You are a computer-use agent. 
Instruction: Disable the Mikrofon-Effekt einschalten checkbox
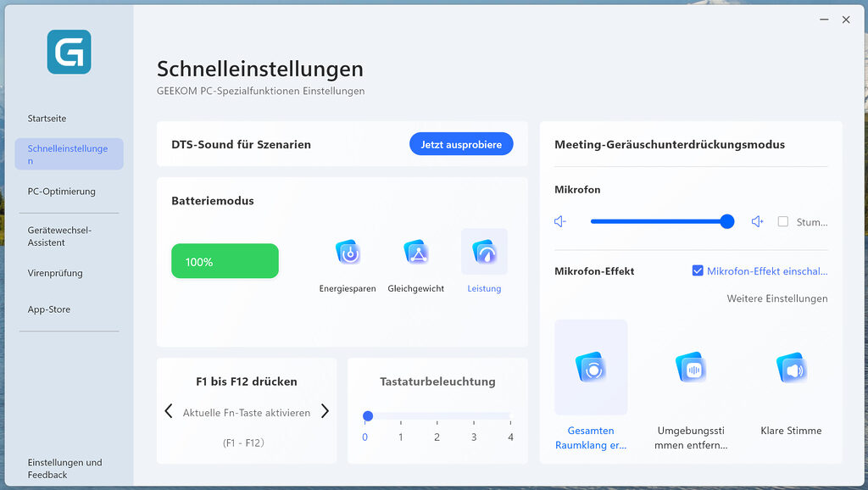pos(697,270)
